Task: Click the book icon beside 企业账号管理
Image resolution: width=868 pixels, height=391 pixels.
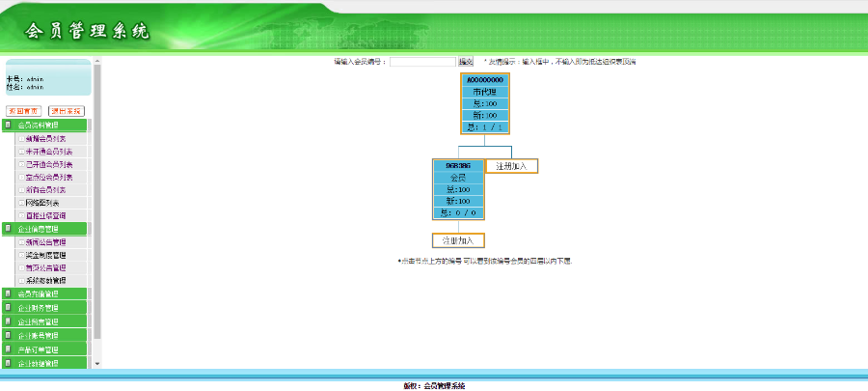Action: click(x=8, y=335)
